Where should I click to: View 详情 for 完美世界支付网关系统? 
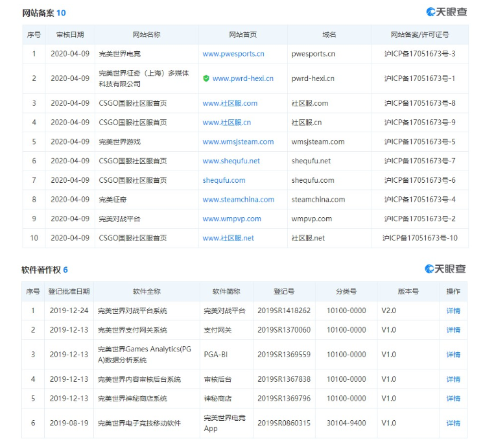(453, 330)
